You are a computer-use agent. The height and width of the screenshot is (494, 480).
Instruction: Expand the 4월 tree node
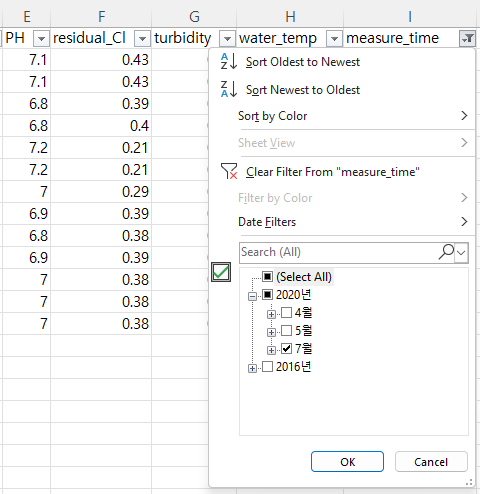[271, 314]
